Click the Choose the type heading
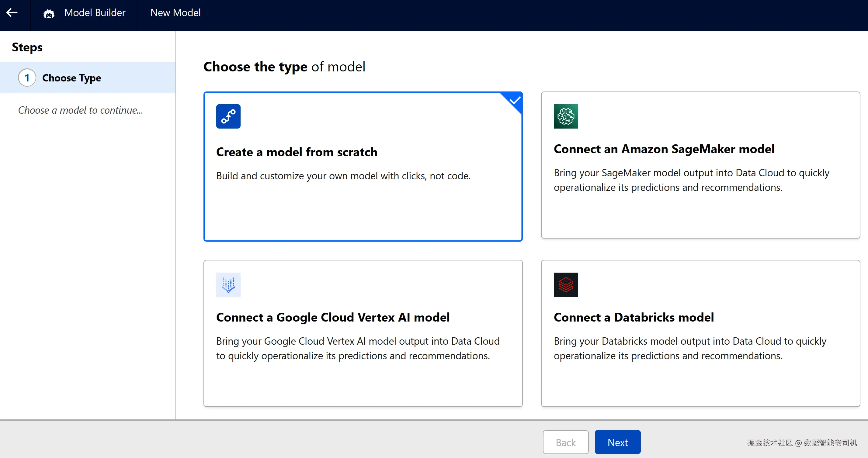The height and width of the screenshot is (458, 868). coord(284,67)
